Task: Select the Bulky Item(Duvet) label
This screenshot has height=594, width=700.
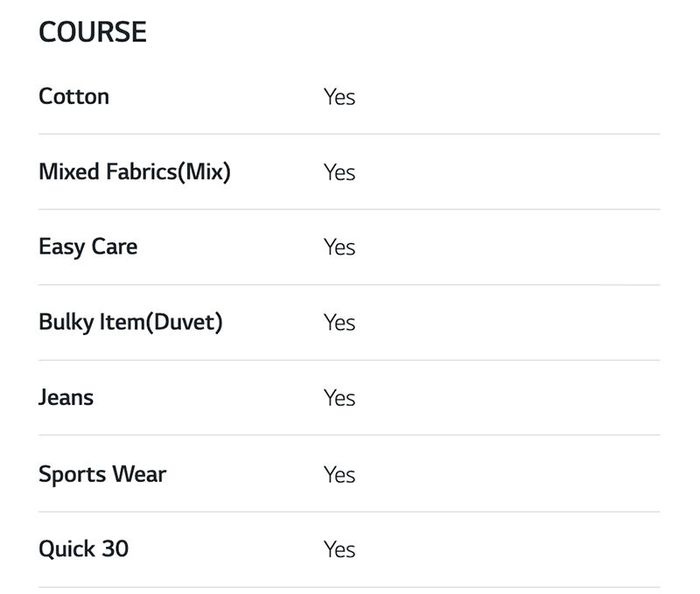Action: pyautogui.click(x=131, y=322)
